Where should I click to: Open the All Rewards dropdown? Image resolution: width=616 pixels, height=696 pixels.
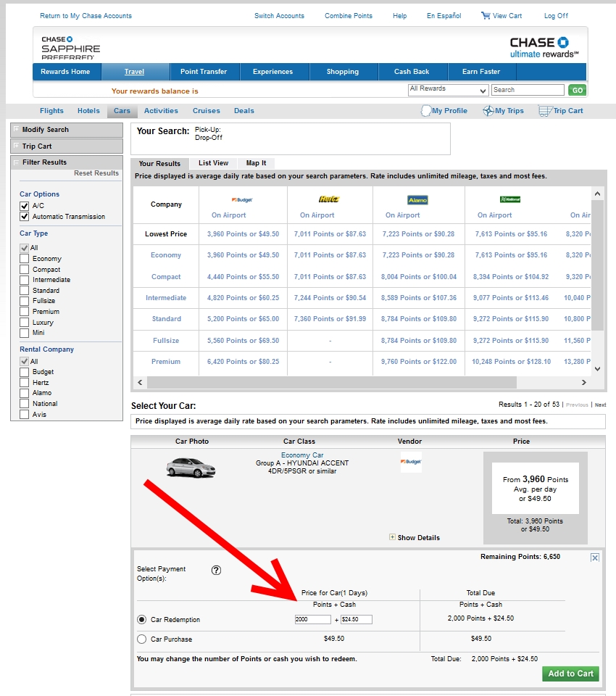click(449, 90)
